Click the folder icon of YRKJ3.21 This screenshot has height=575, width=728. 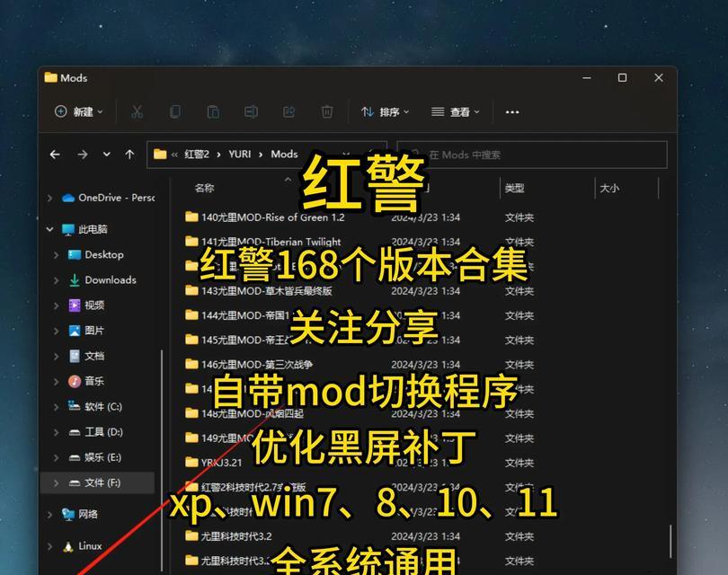pyautogui.click(x=191, y=462)
